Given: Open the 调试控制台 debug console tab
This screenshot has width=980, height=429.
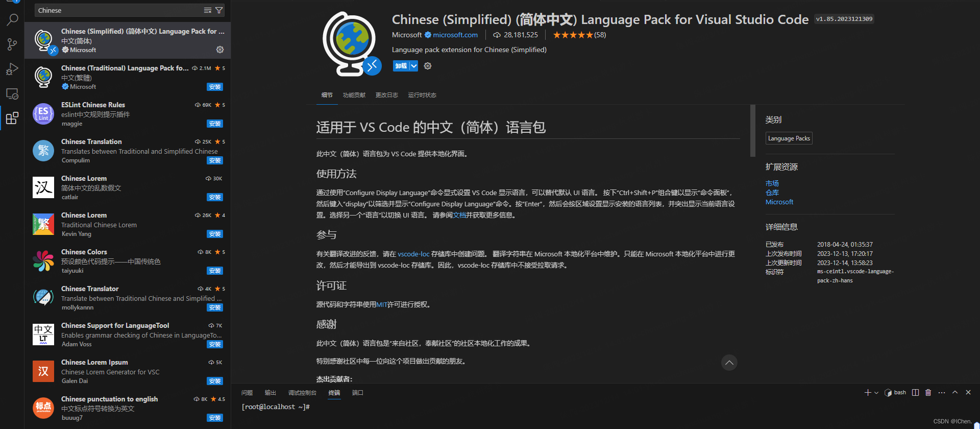Looking at the screenshot, I should point(302,393).
